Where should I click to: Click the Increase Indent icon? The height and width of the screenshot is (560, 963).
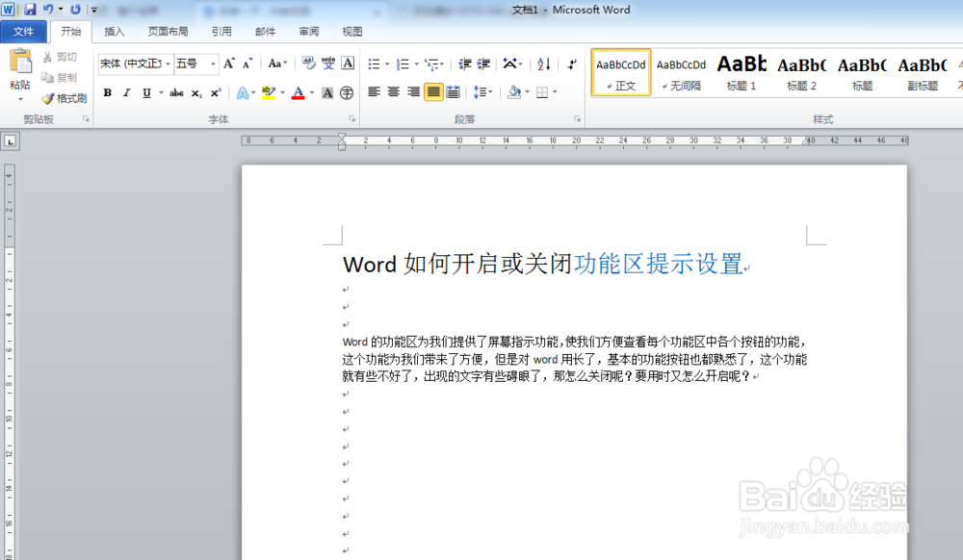click(x=484, y=64)
